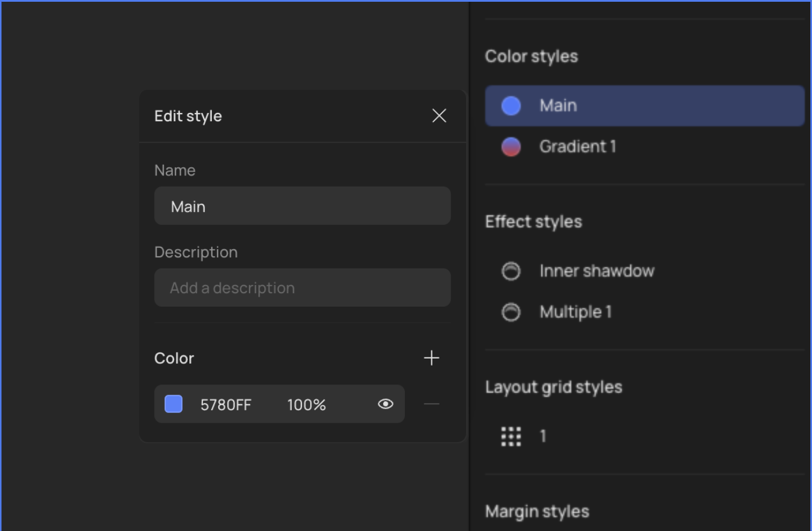This screenshot has height=531, width=812.
Task: Click the Margin styles heading
Action: (537, 512)
